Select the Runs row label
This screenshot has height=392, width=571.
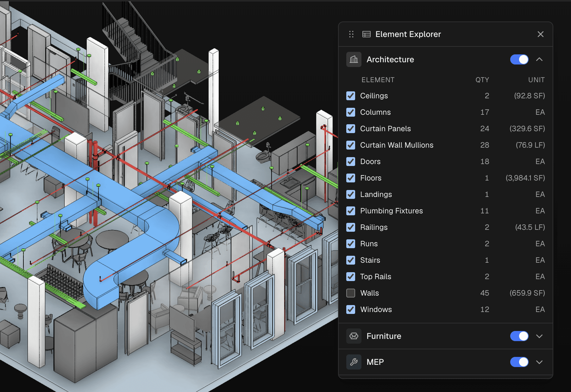[369, 244]
